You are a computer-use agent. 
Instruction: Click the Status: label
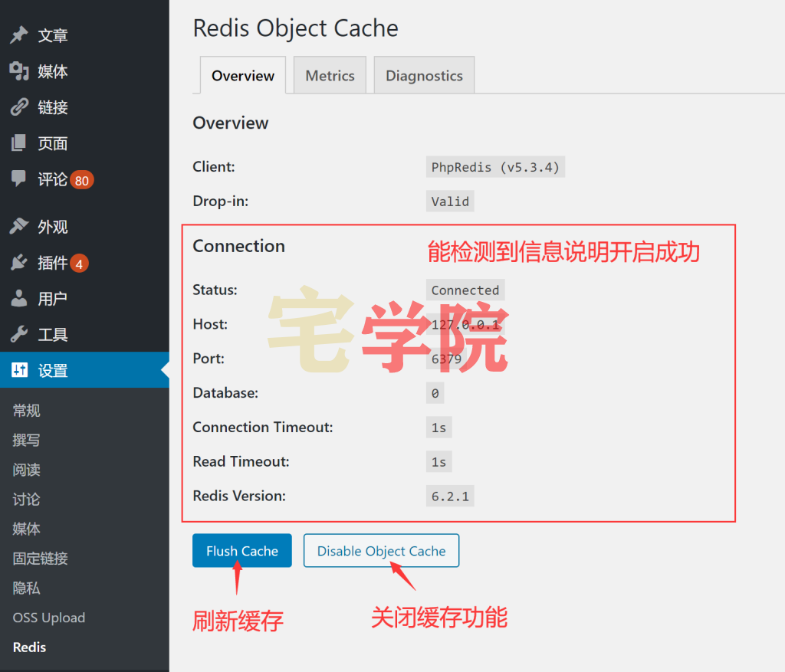point(215,290)
